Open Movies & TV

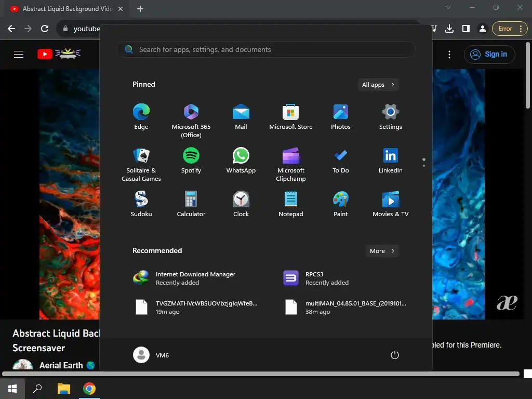point(391,204)
